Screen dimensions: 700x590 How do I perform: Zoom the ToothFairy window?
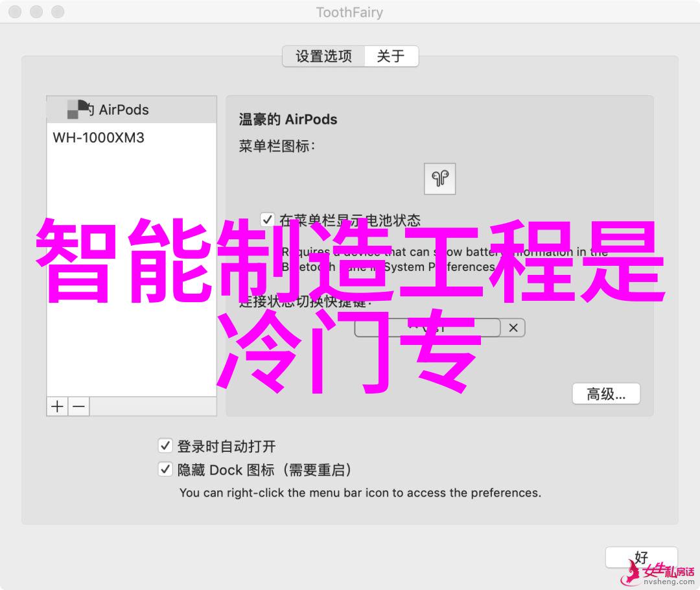tap(58, 12)
